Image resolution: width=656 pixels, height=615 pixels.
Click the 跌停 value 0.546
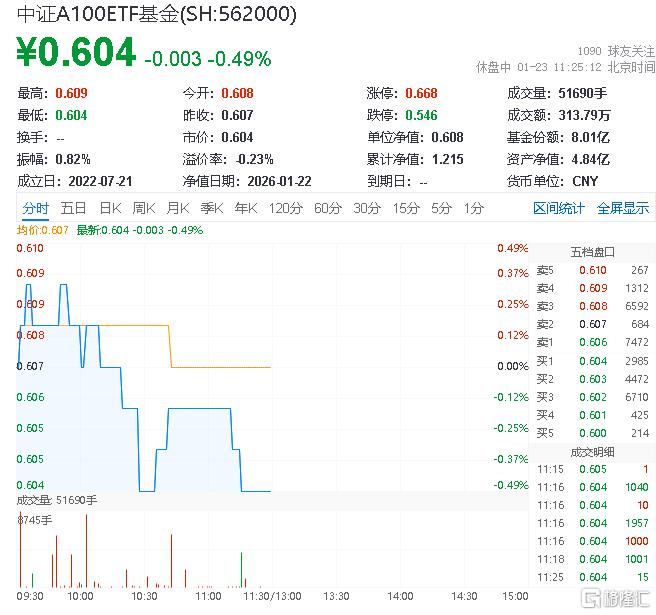[x=421, y=115]
